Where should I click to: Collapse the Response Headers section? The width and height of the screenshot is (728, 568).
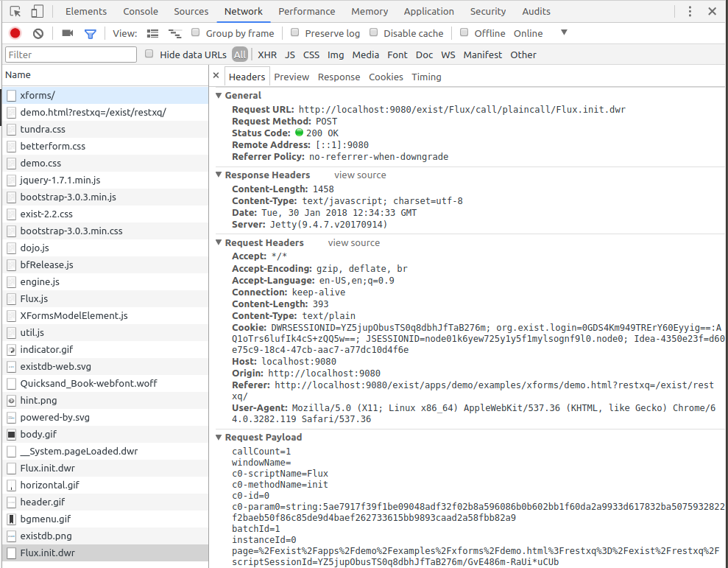219,175
